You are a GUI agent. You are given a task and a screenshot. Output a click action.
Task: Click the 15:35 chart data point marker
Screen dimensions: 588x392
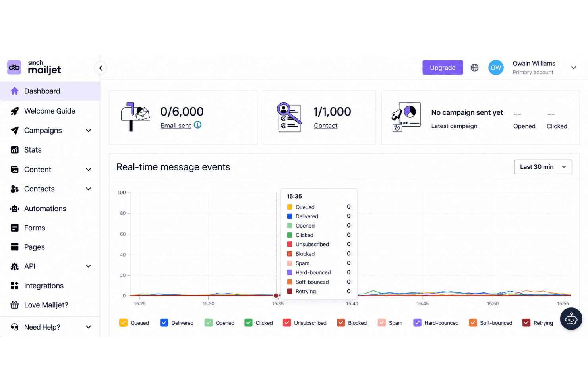click(276, 295)
